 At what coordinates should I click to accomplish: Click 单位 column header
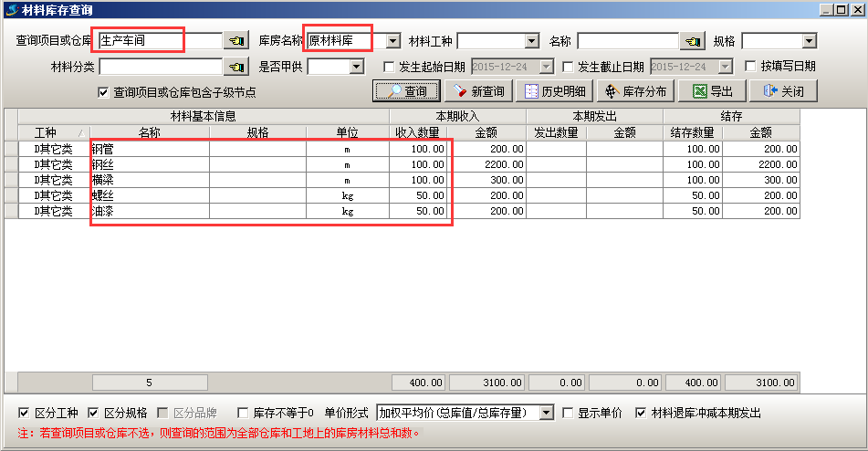tap(347, 132)
